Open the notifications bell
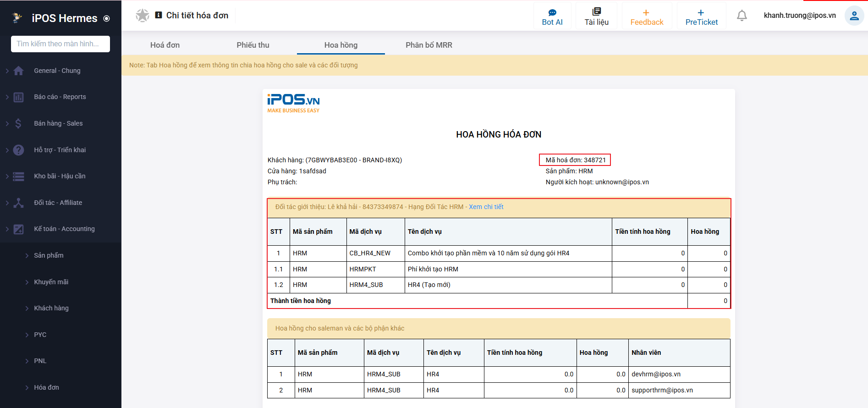868x408 pixels. pyautogui.click(x=742, y=16)
